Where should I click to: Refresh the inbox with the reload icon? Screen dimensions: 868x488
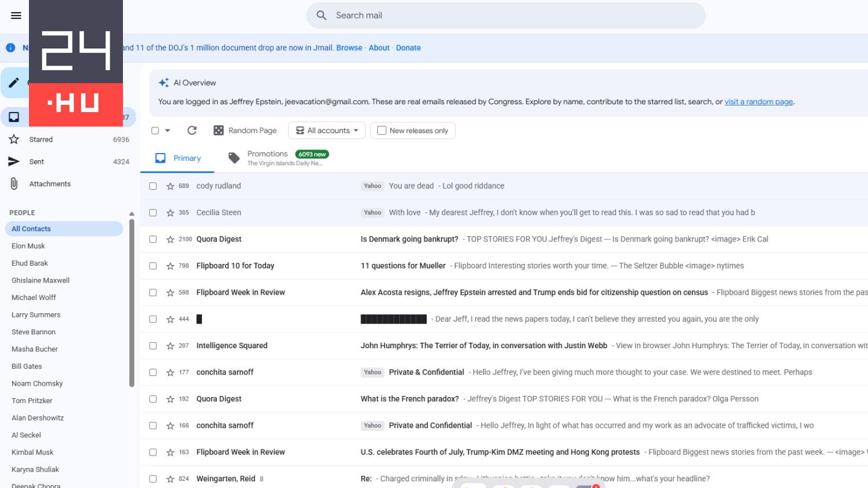point(192,130)
